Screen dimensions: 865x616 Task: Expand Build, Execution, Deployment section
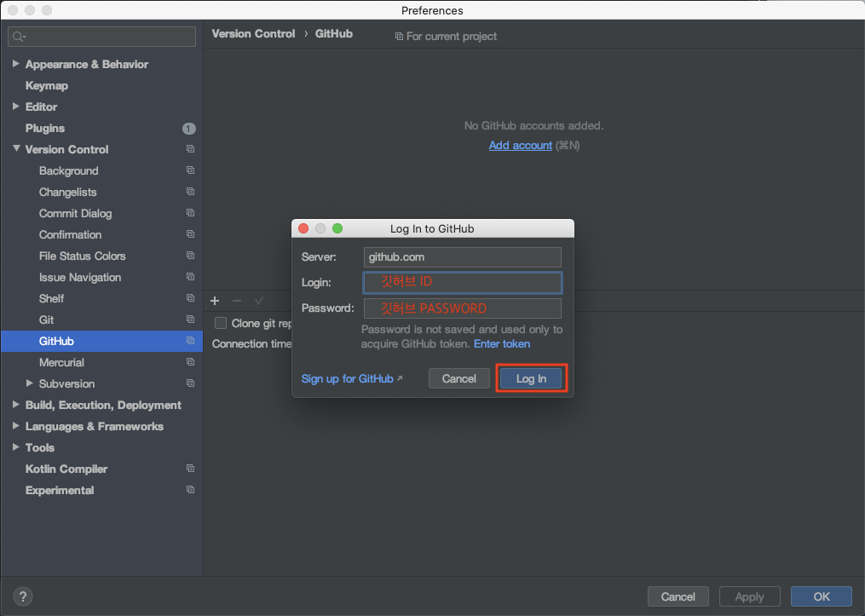coord(16,405)
